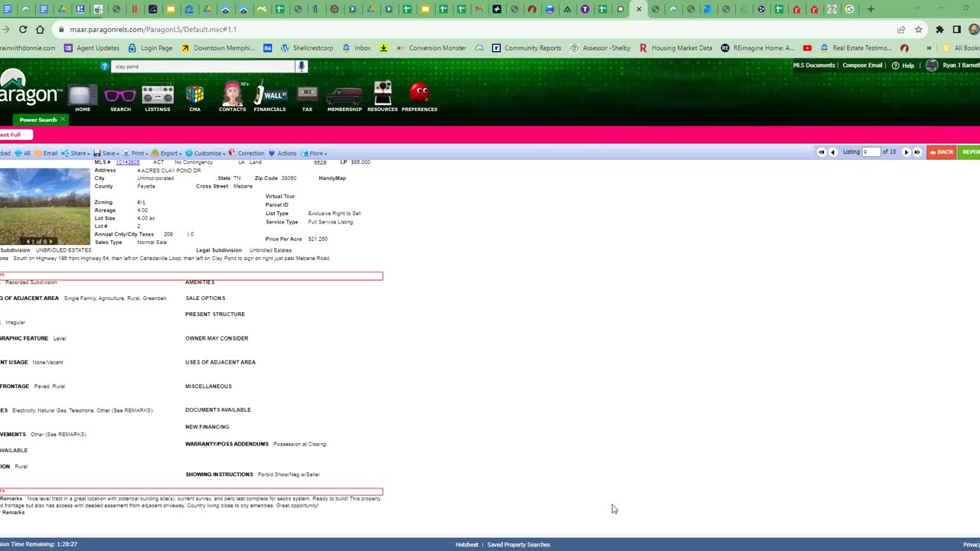Click the HandyMap link
Image resolution: width=980 pixels, height=551 pixels.
click(x=332, y=178)
